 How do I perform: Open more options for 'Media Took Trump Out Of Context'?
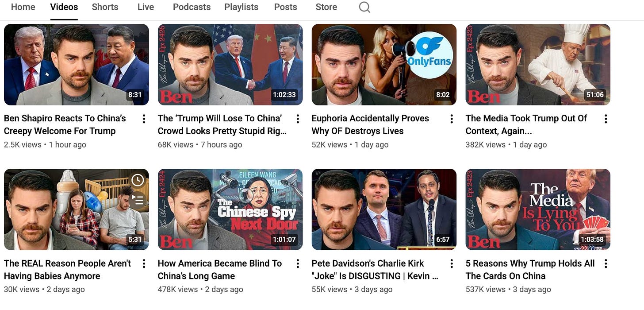[606, 119]
